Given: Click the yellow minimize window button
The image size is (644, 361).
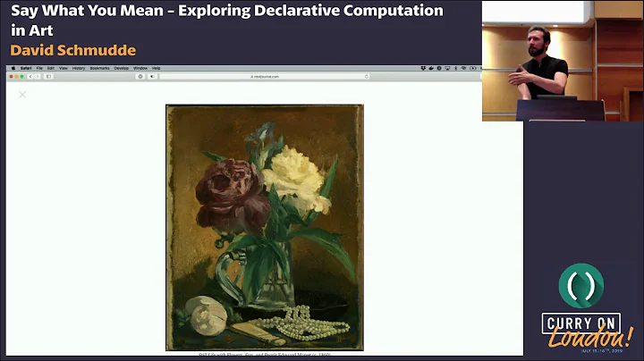Looking at the screenshot, I should point(16,77).
